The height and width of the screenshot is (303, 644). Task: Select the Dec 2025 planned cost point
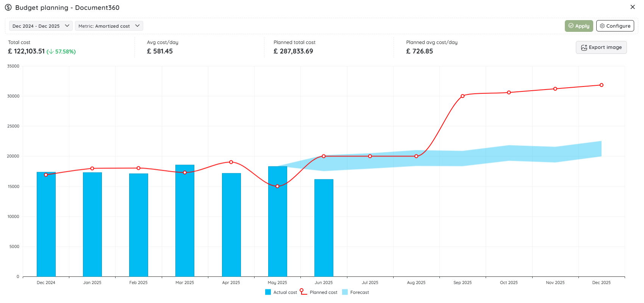pos(602,85)
